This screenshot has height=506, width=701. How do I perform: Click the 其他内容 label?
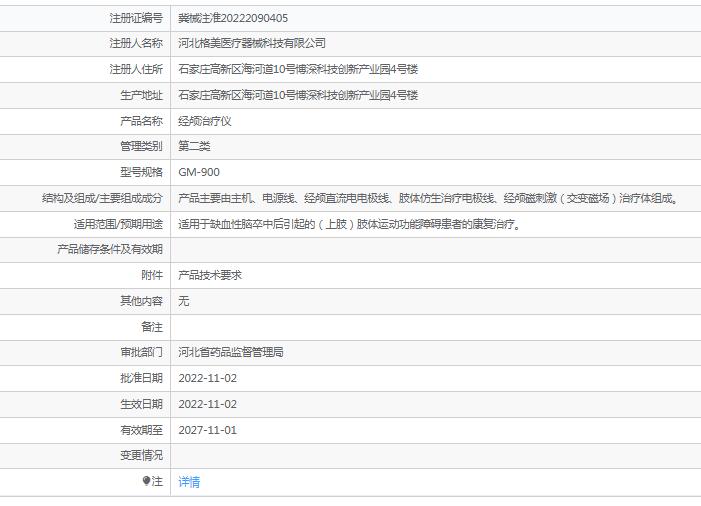tap(142, 301)
